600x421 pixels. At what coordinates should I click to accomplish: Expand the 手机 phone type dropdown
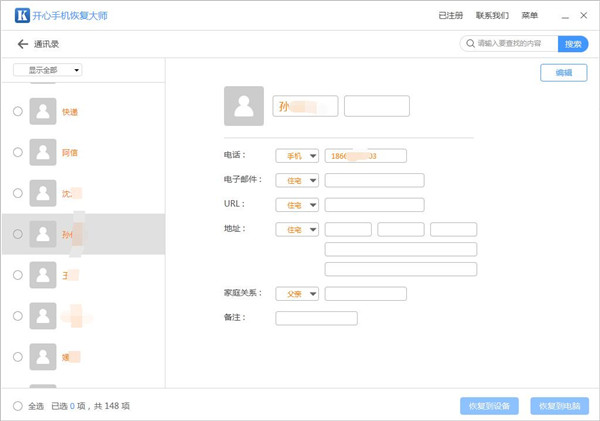pos(297,156)
